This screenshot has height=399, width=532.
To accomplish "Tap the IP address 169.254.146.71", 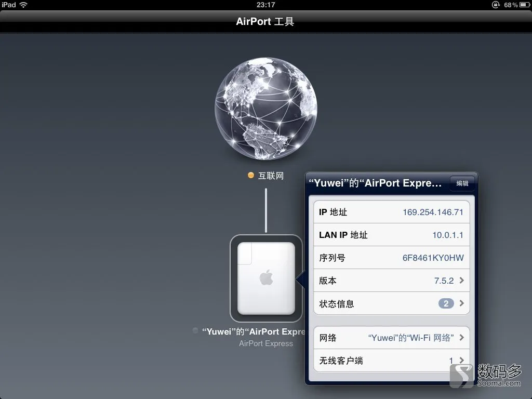I will click(x=433, y=212).
